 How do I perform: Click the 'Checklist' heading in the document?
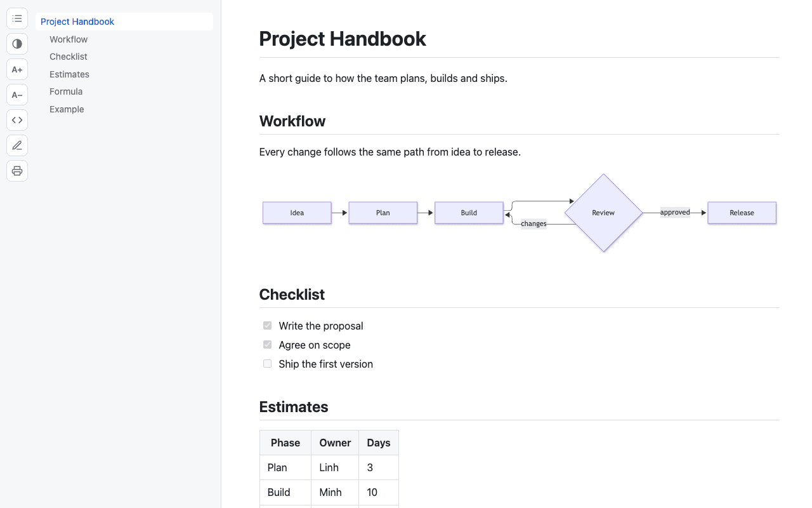292,295
